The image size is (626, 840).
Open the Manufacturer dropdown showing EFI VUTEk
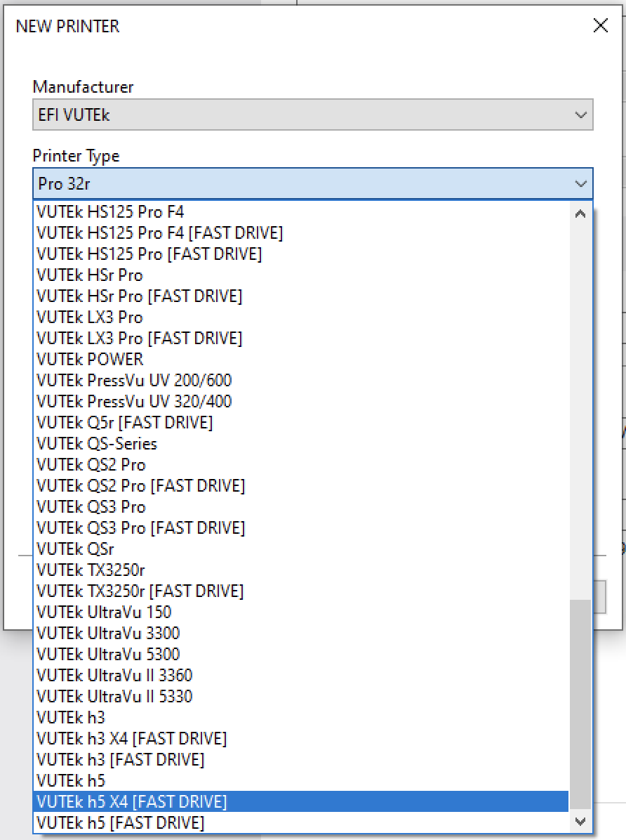pyautogui.click(x=313, y=114)
